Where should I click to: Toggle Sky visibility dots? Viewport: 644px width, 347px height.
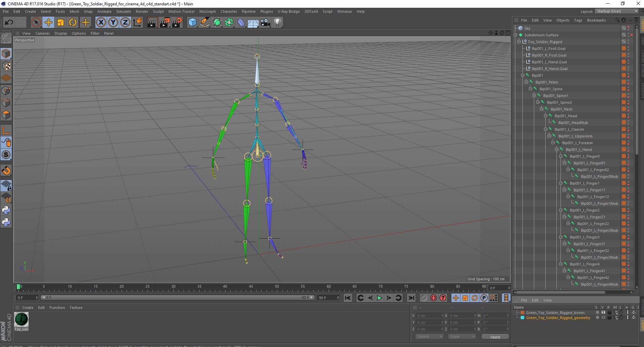(x=629, y=28)
